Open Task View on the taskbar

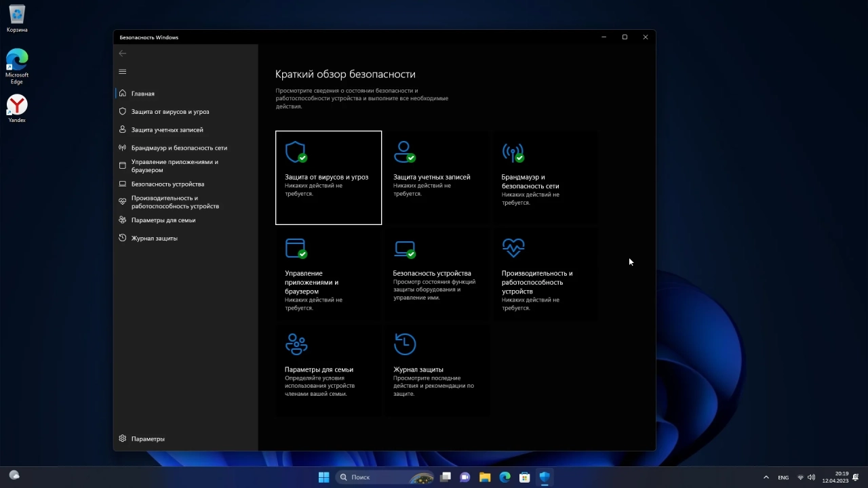pos(446,477)
